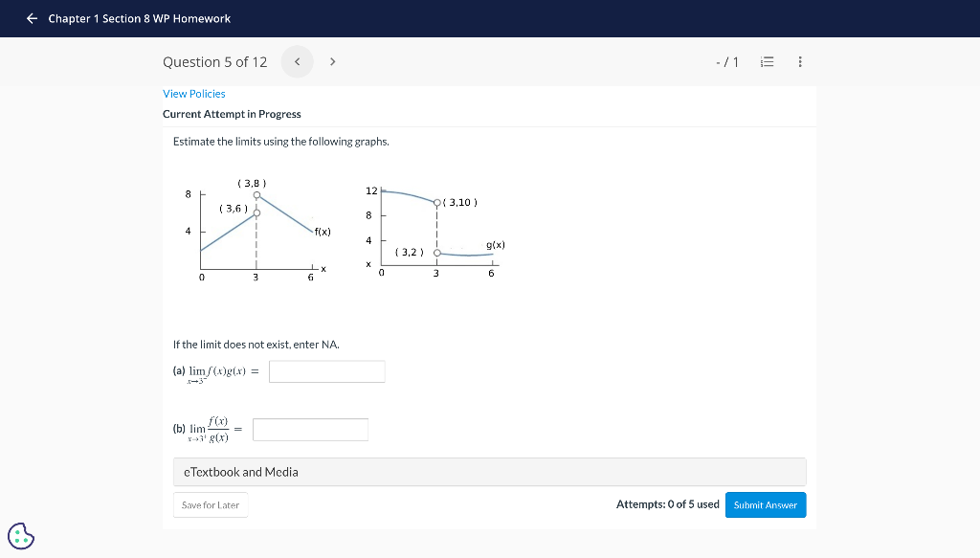Check the score indicator showing - / 1

[726, 61]
